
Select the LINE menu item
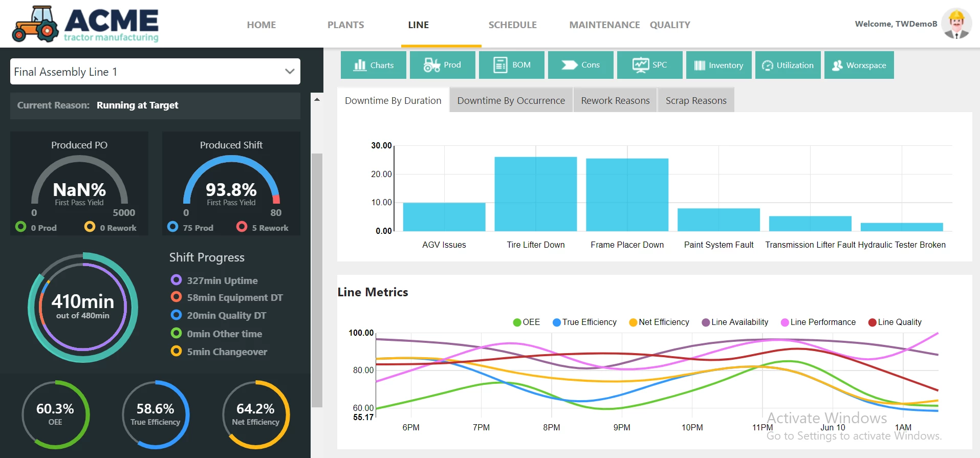419,25
